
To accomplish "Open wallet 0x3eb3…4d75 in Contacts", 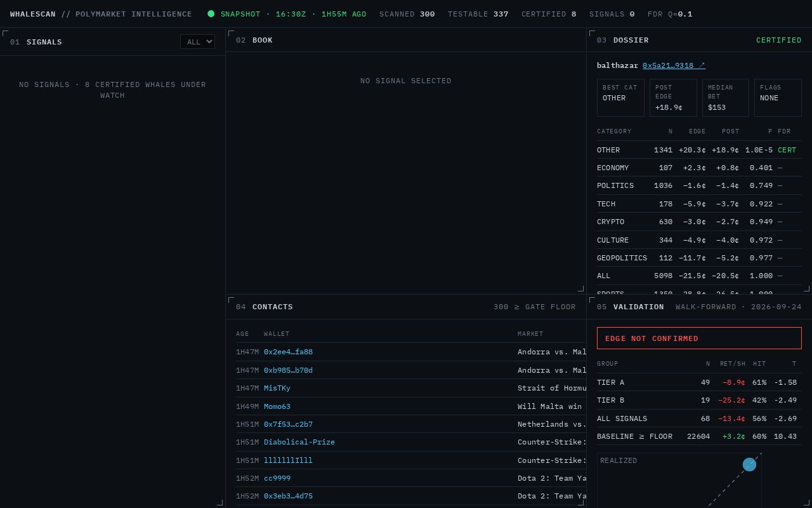I will (288, 496).
